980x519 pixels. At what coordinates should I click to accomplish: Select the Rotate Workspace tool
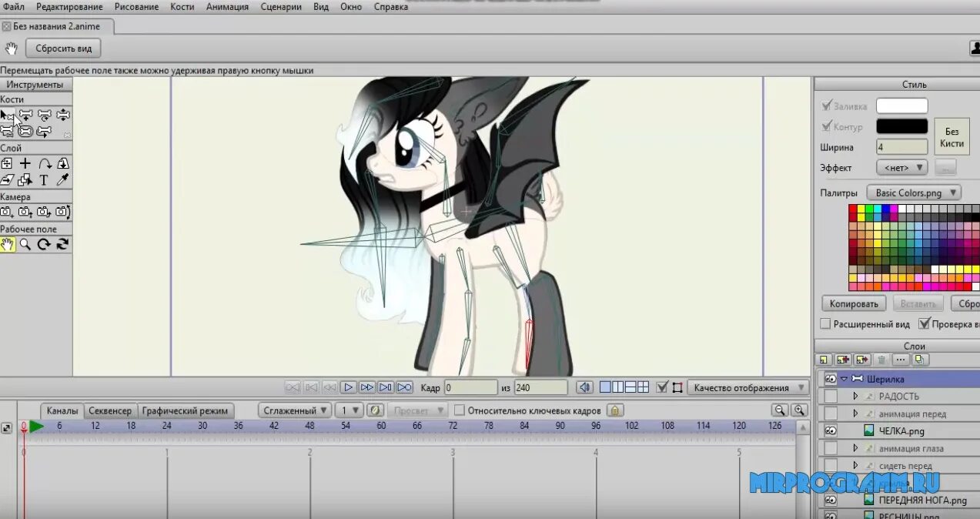45,244
